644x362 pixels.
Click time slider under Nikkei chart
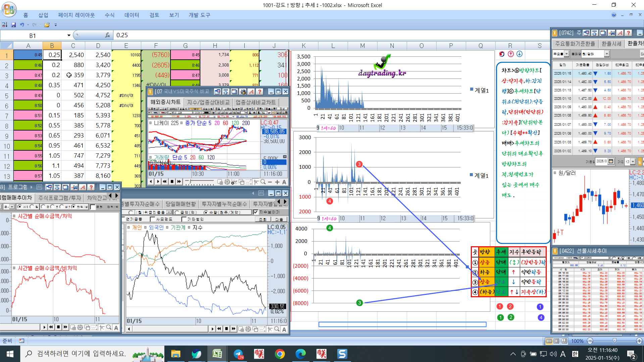pyautogui.click(x=190, y=182)
